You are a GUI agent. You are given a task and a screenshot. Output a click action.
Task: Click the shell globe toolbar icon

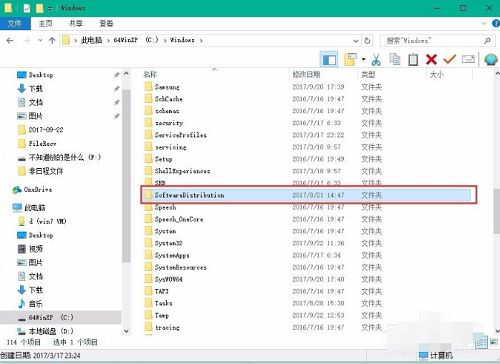[491, 60]
